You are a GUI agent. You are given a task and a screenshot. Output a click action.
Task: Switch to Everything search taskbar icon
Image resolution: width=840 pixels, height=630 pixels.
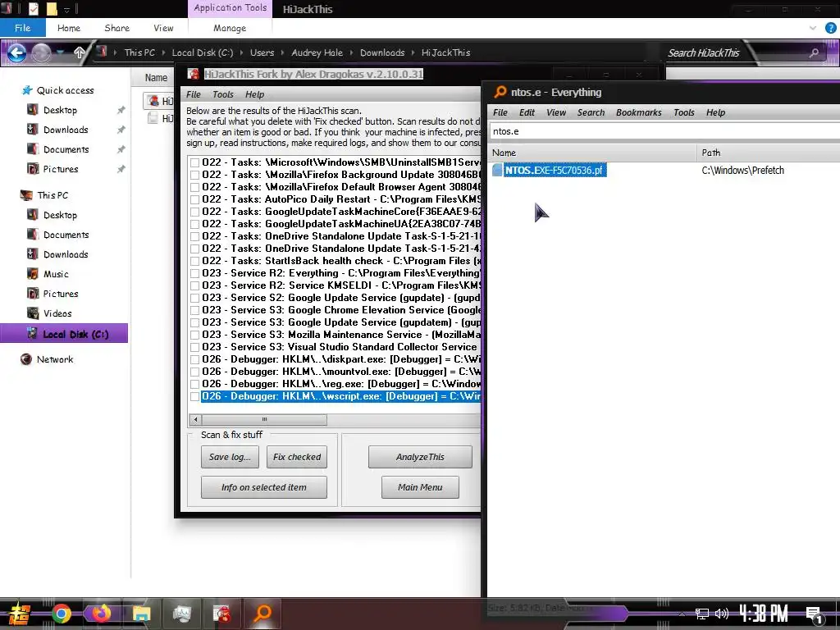tap(262, 614)
